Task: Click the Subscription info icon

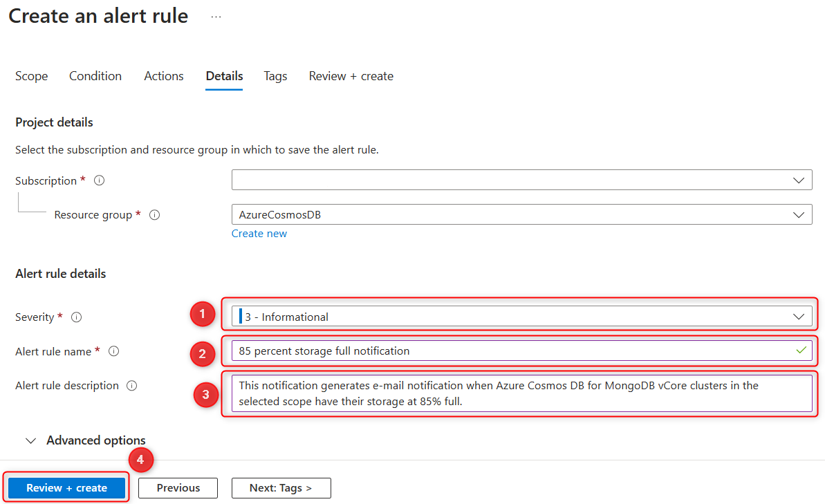Action: 99,180
